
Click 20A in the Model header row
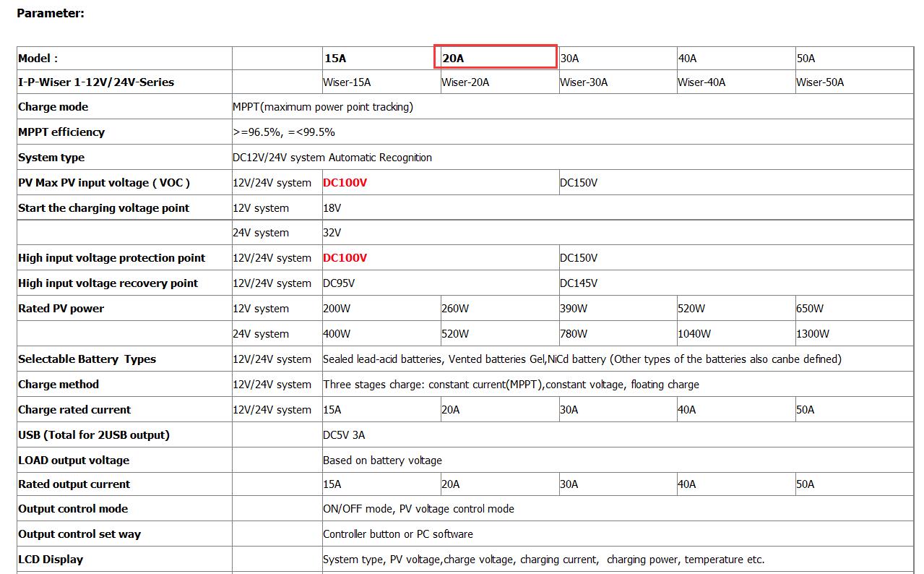pos(453,59)
